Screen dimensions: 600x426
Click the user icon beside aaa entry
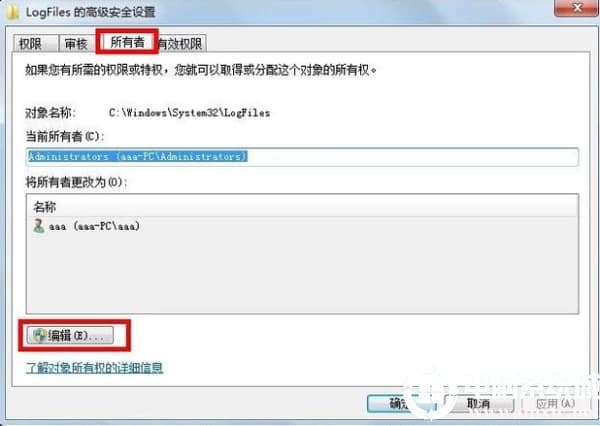coord(39,226)
